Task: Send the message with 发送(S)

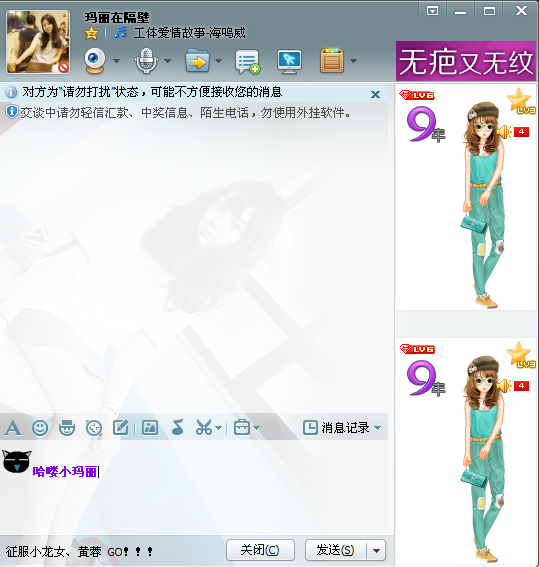Action: point(336,550)
